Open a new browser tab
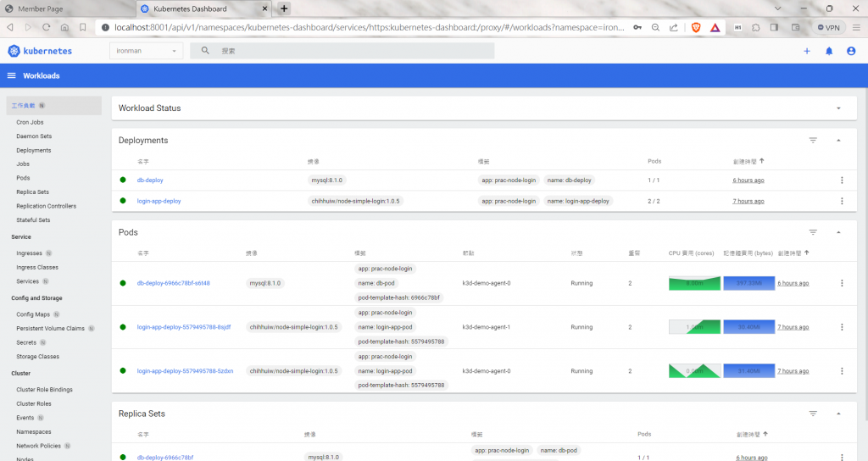 coord(284,8)
